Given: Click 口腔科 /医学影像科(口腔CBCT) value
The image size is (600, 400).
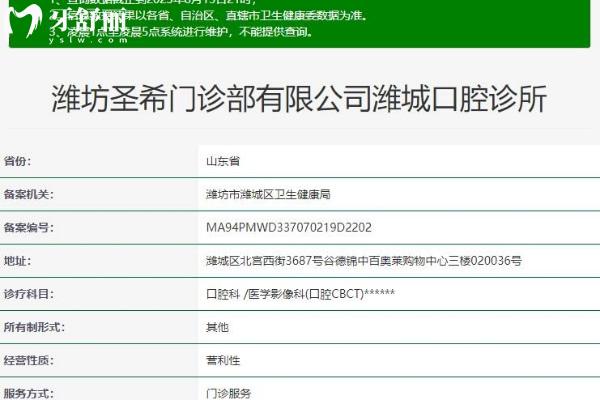Looking at the screenshot, I should pos(300,294).
